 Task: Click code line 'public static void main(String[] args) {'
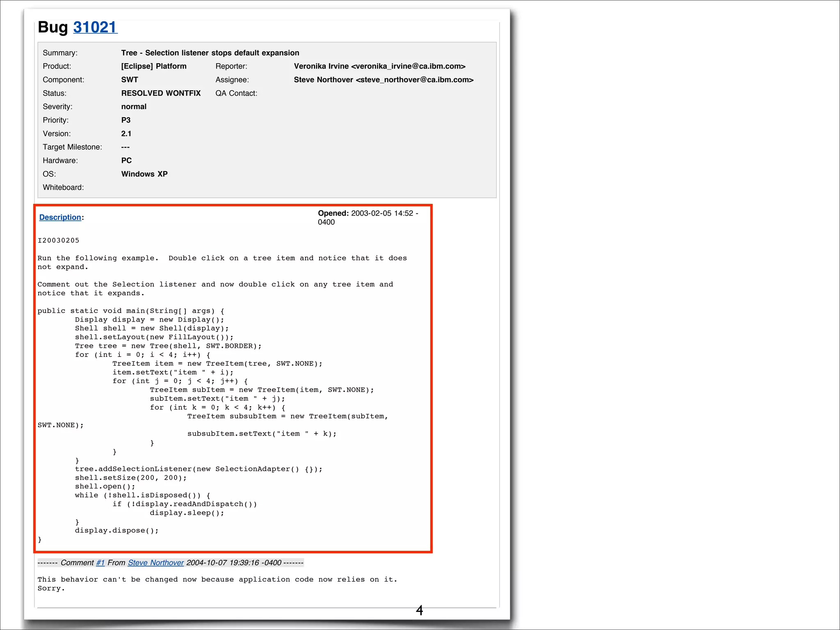(131, 311)
